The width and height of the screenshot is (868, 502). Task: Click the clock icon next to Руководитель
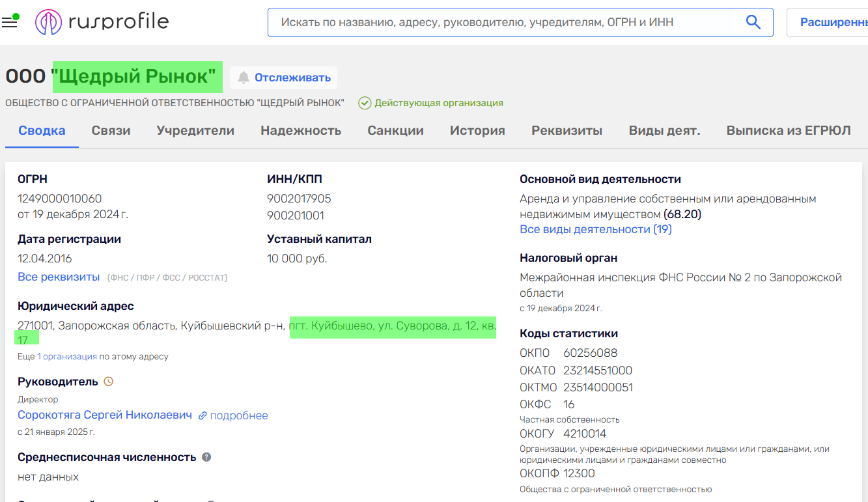pyautogui.click(x=109, y=382)
